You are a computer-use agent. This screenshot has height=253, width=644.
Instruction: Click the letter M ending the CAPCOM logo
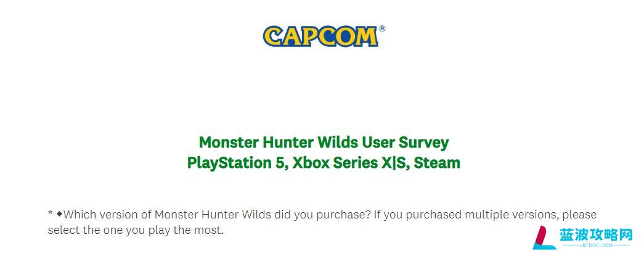click(x=367, y=36)
